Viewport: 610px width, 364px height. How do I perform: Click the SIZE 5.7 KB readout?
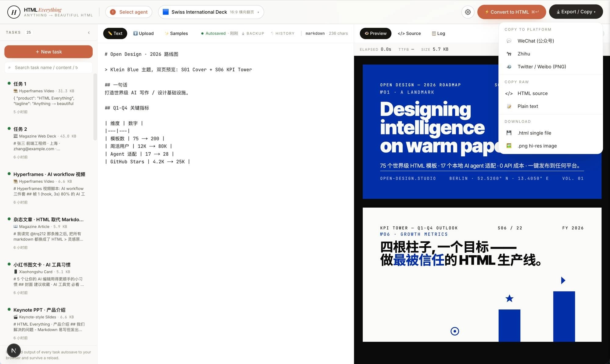click(435, 49)
